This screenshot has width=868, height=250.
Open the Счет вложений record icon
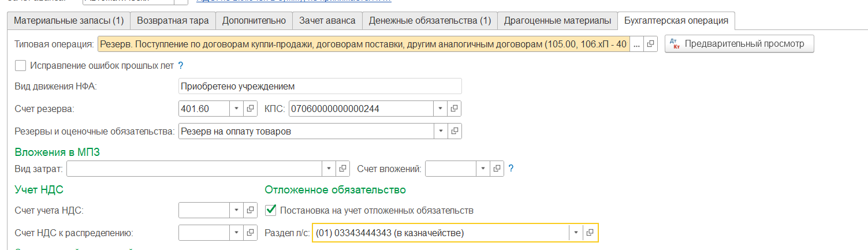pos(497,169)
